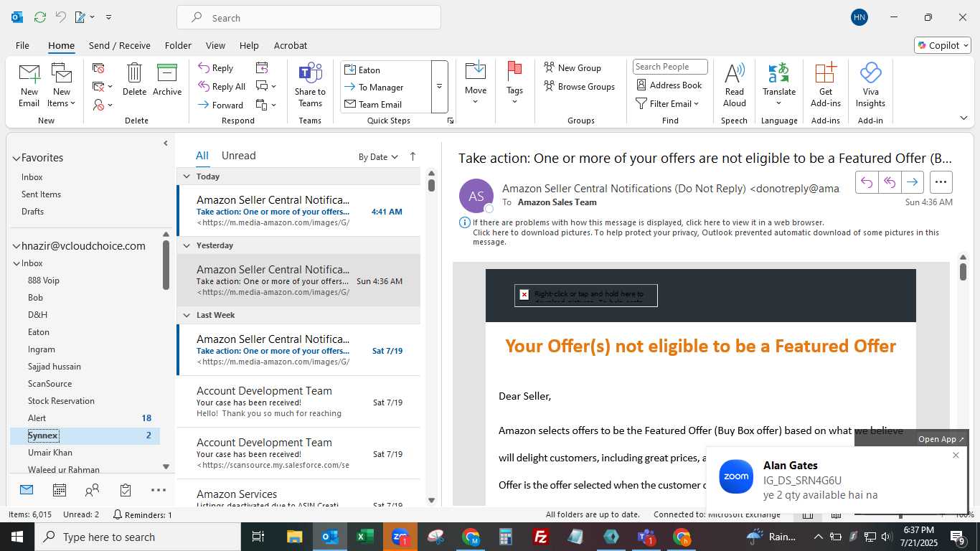
Task: Open the reading pane more actions ellipsis
Action: [941, 182]
